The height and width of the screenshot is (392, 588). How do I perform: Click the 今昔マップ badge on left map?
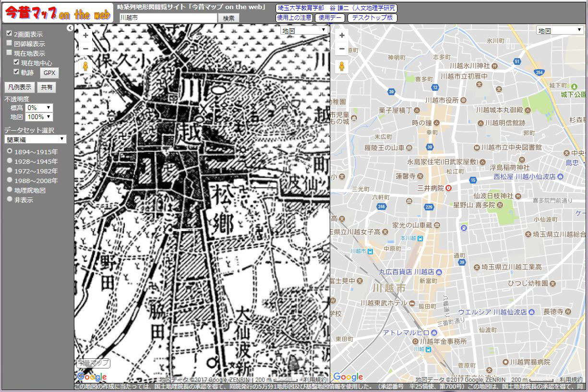[93, 363]
